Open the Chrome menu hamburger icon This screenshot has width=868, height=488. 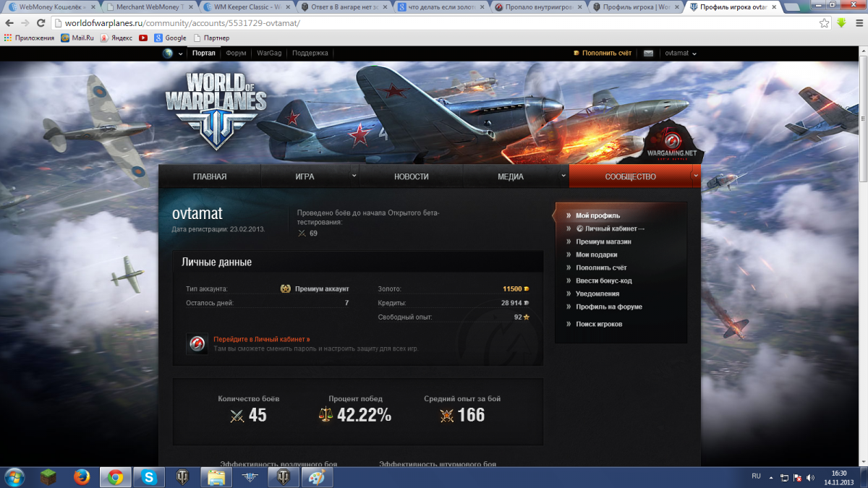[x=858, y=23]
